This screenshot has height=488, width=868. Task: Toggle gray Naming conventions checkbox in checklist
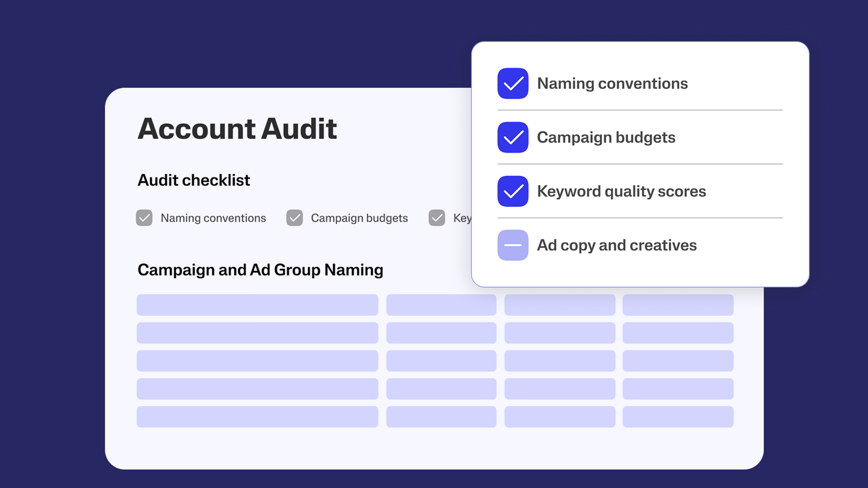tap(144, 218)
